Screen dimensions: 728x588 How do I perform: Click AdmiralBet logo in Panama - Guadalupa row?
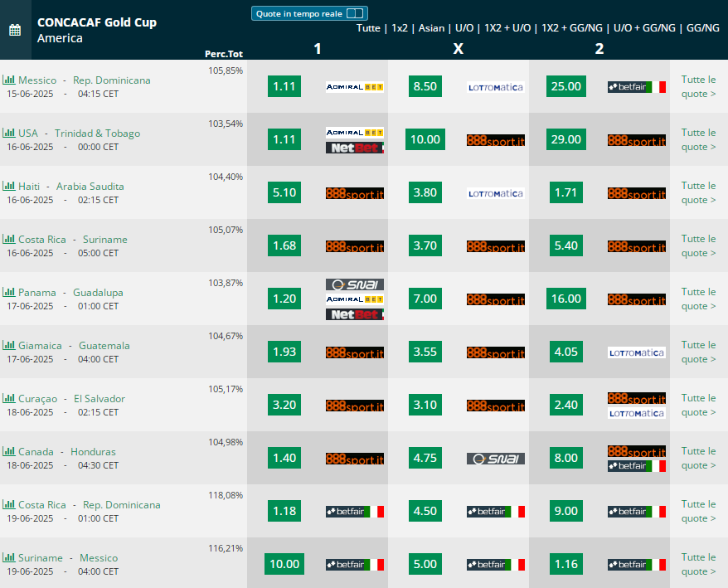355,299
